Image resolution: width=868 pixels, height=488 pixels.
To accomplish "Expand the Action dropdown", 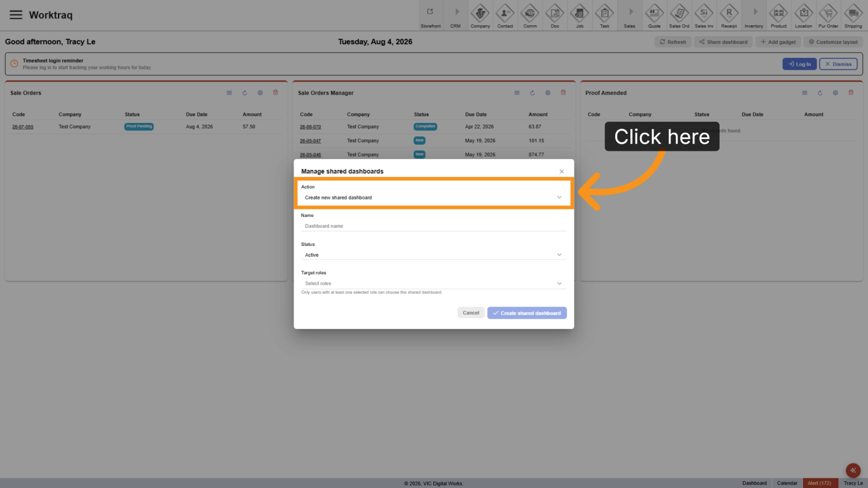I will 433,197.
